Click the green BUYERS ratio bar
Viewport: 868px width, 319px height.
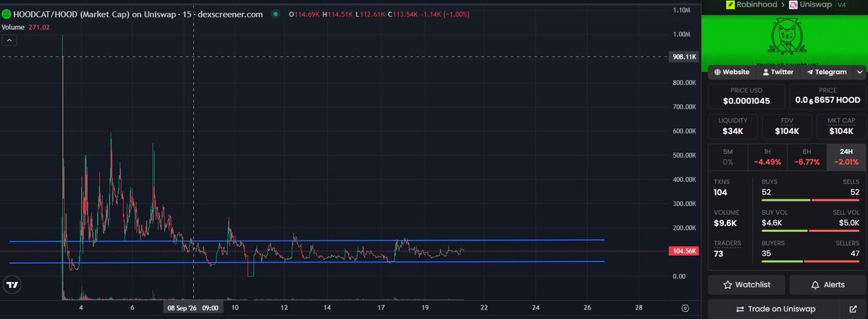tap(782, 261)
